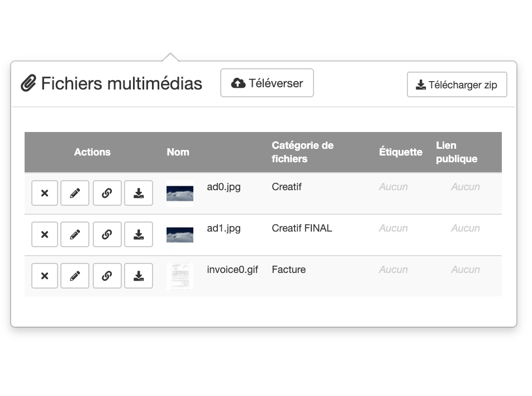Delete the ad1.jpg file
The image size is (532, 396).
point(45,234)
